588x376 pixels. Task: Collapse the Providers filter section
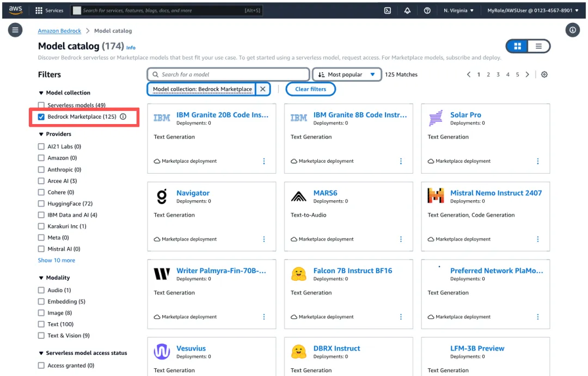pyautogui.click(x=41, y=134)
